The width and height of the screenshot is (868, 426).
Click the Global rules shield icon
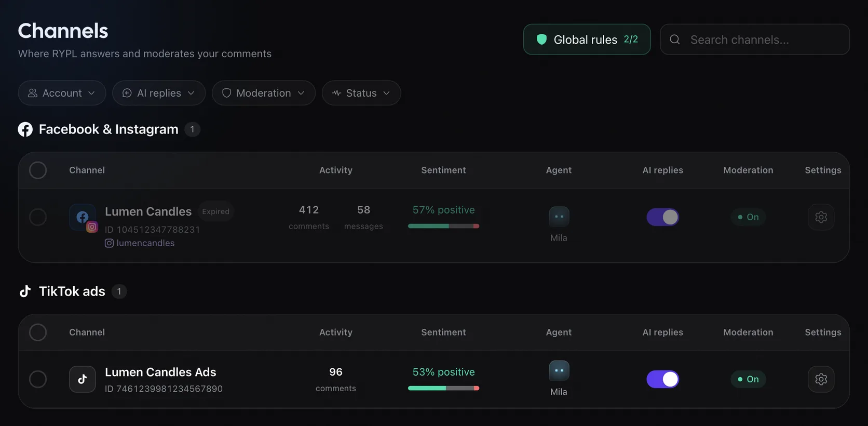(541, 39)
